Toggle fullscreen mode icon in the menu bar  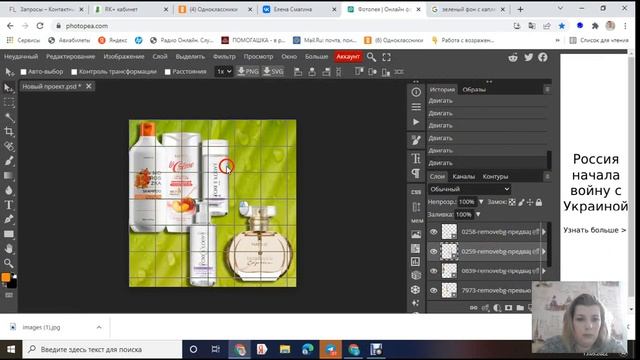point(387,57)
